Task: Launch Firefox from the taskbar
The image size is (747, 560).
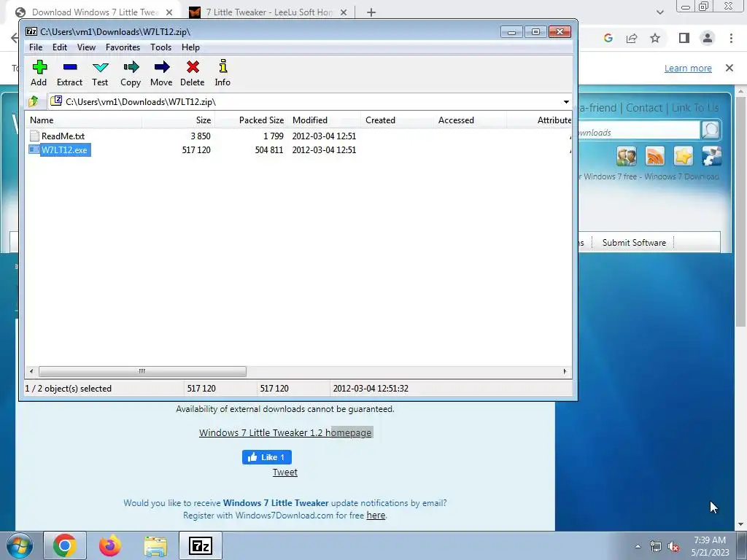Action: pos(110,545)
